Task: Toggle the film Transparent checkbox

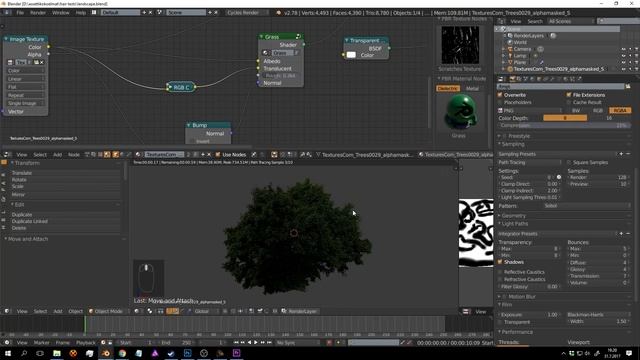Action: [x=500, y=322]
